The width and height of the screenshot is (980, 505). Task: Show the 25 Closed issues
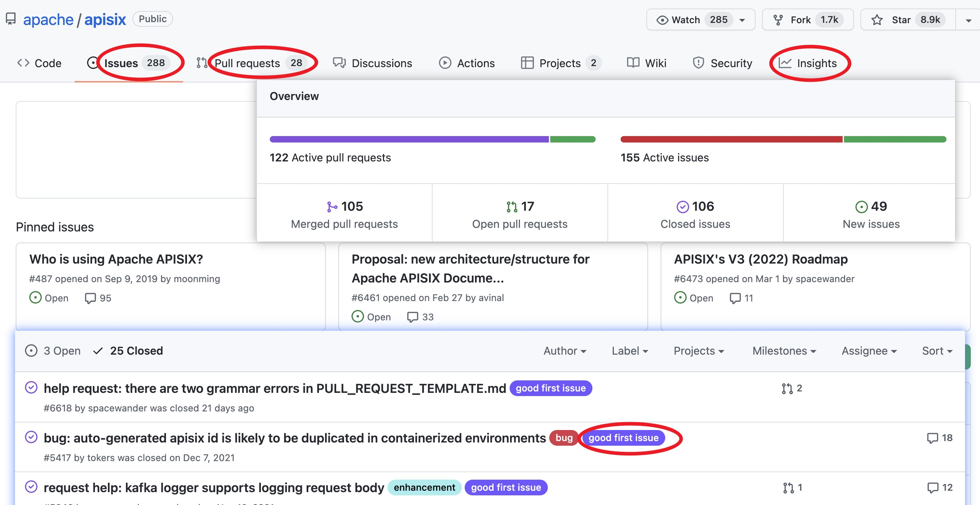click(128, 350)
